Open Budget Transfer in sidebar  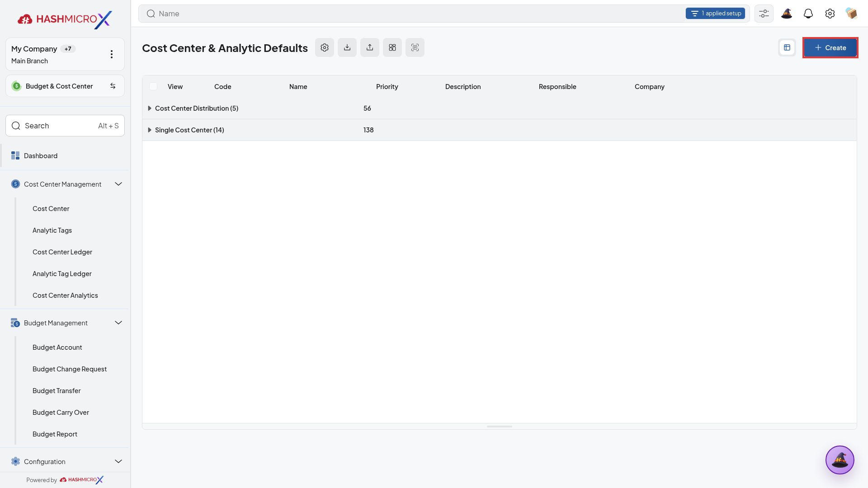(57, 391)
